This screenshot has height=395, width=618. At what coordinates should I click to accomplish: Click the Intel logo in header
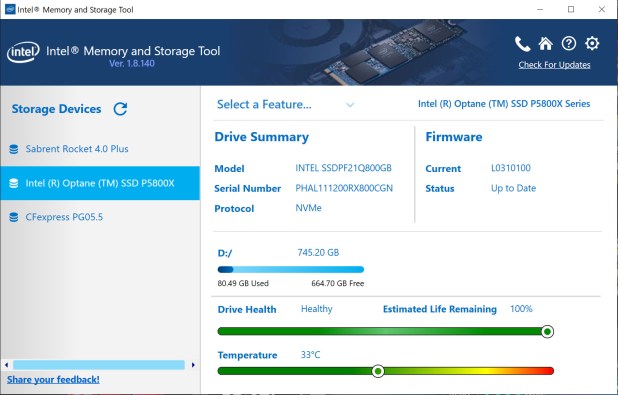(x=23, y=52)
